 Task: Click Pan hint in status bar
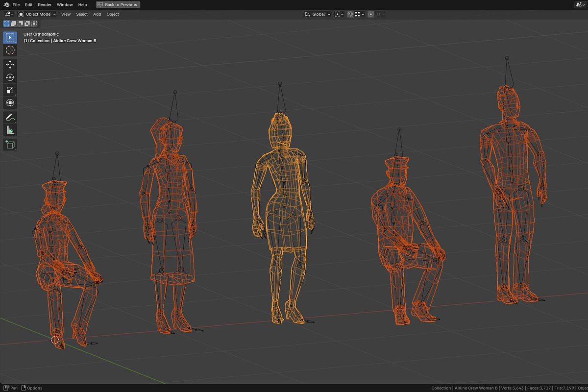pyautogui.click(x=10, y=388)
